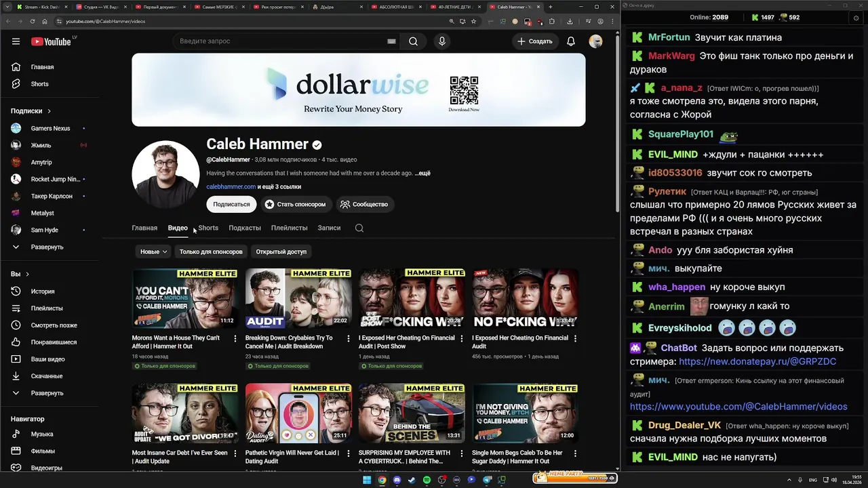This screenshot has width=868, height=488.
Task: Open the account avatar menu
Action: (595, 41)
